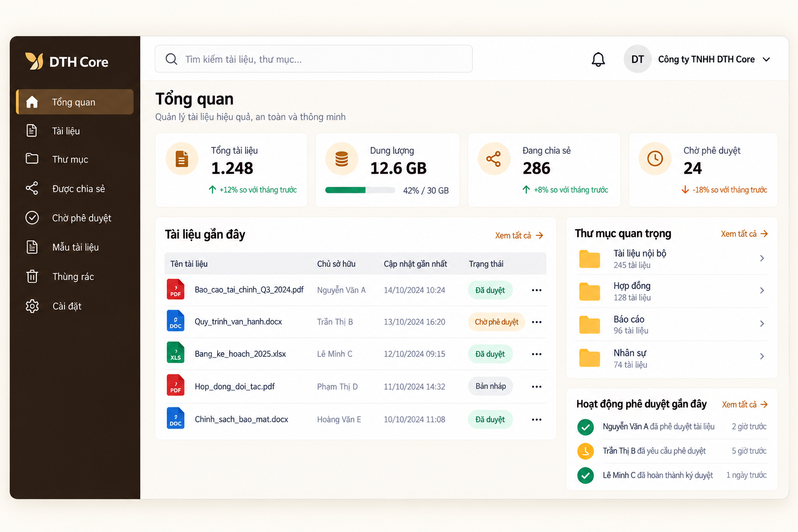Viewport: 798px width, 532px height.
Task: Click the Cập nhật gần nhất column header
Action: [415, 264]
